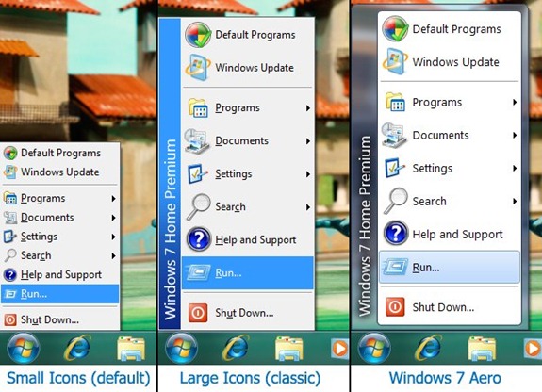Click Programs folder icon in Small Icons menu
The image size is (542, 392).
[x=10, y=198]
